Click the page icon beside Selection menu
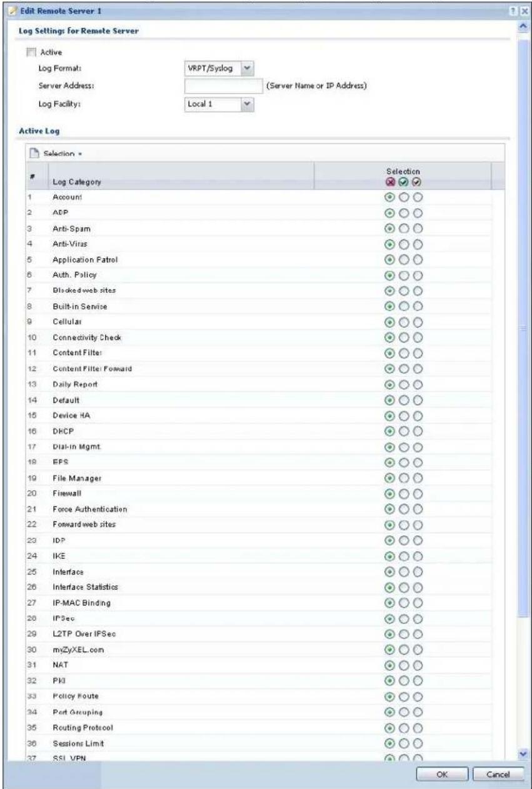The image size is (532, 789). tap(34, 153)
